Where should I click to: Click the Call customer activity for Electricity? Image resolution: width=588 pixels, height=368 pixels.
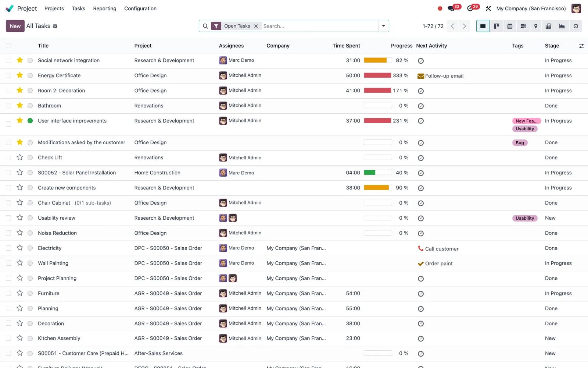click(x=438, y=249)
